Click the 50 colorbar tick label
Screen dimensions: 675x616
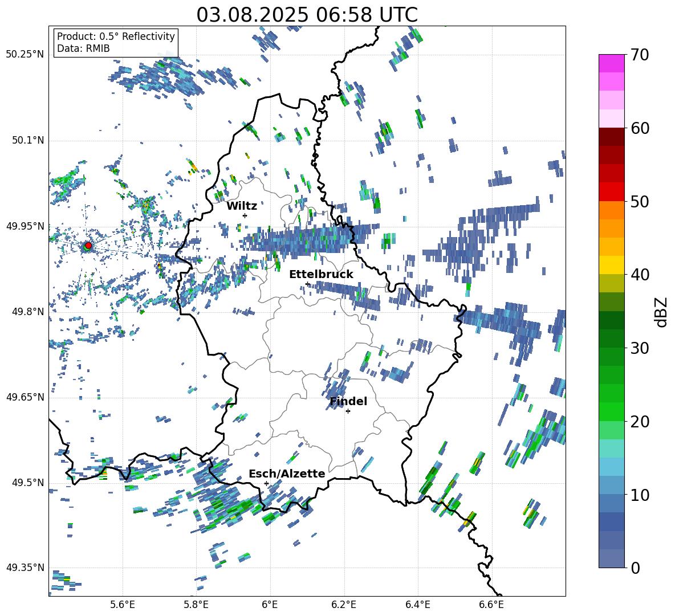[640, 201]
